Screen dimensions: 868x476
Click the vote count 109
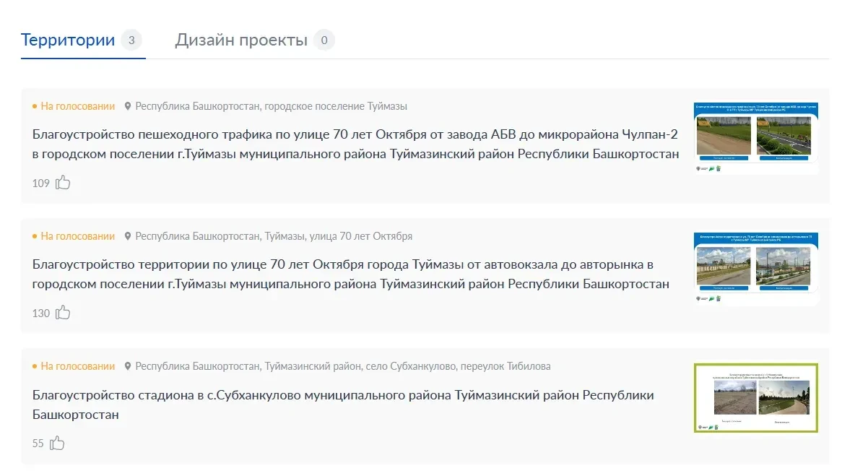pyautogui.click(x=41, y=183)
